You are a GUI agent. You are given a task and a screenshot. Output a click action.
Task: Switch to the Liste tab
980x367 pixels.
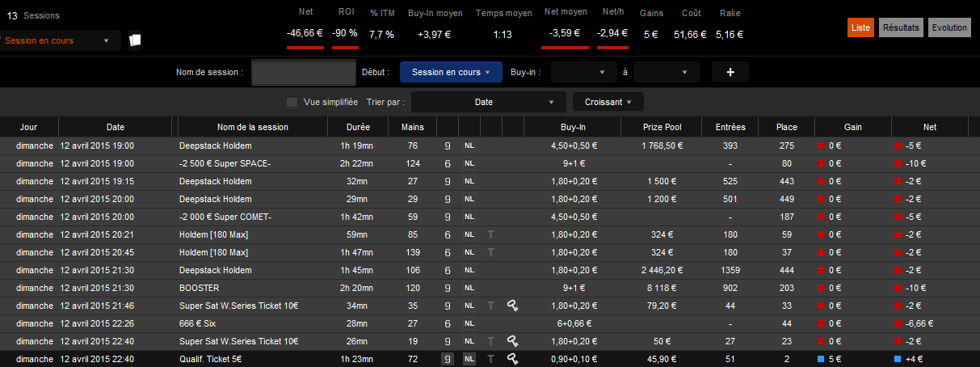[861, 27]
